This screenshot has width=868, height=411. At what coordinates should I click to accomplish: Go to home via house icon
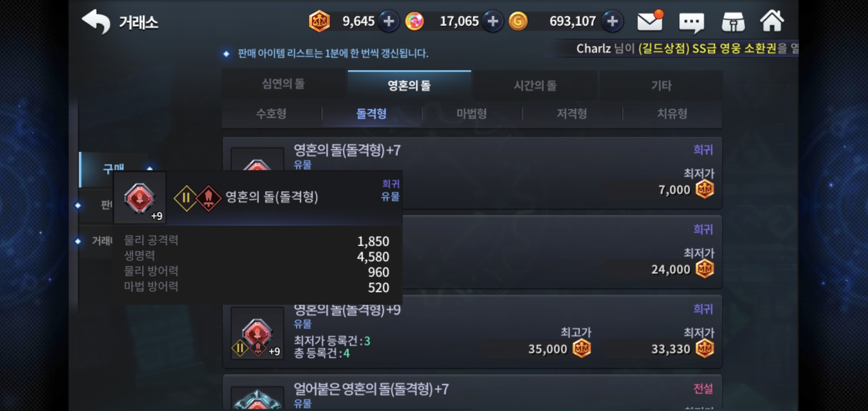pos(772,21)
